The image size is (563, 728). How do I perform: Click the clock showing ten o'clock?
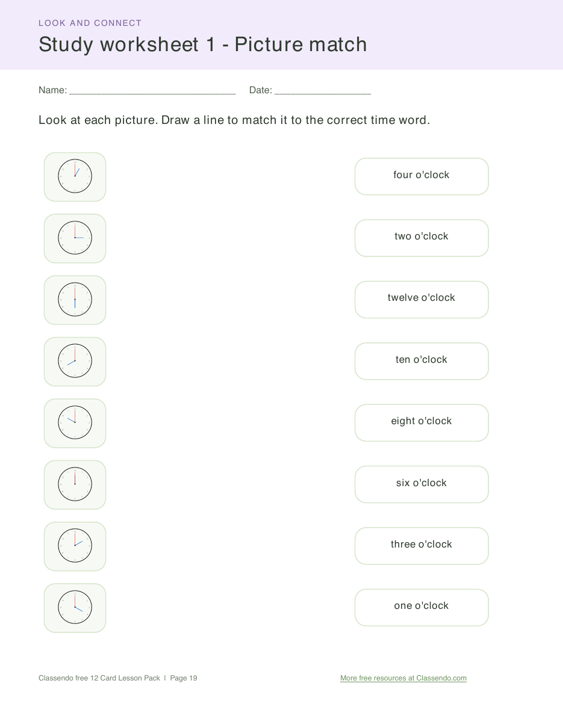click(75, 423)
